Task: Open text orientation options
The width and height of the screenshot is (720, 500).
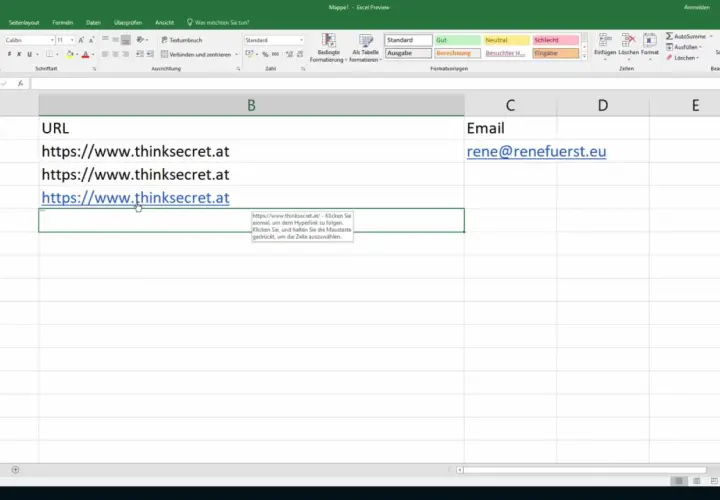Action: (142, 40)
